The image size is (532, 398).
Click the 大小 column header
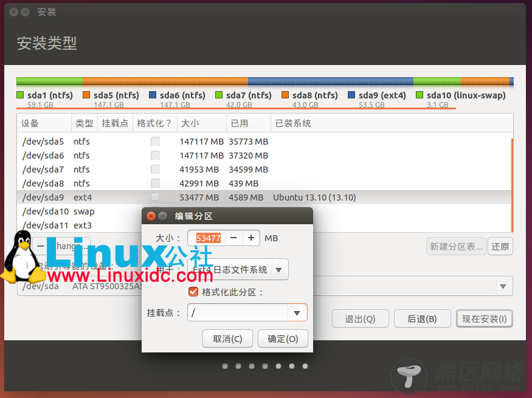[202, 123]
